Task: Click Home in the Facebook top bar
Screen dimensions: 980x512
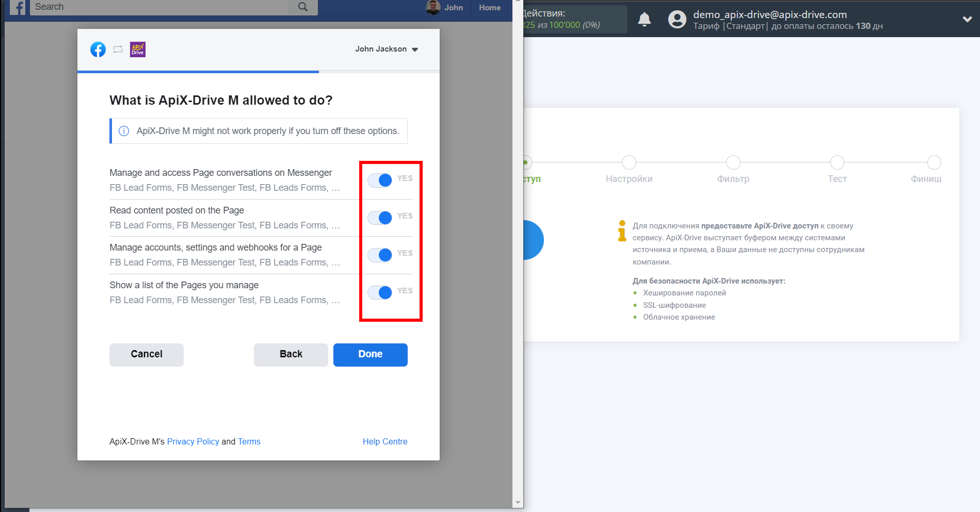Action: click(490, 8)
